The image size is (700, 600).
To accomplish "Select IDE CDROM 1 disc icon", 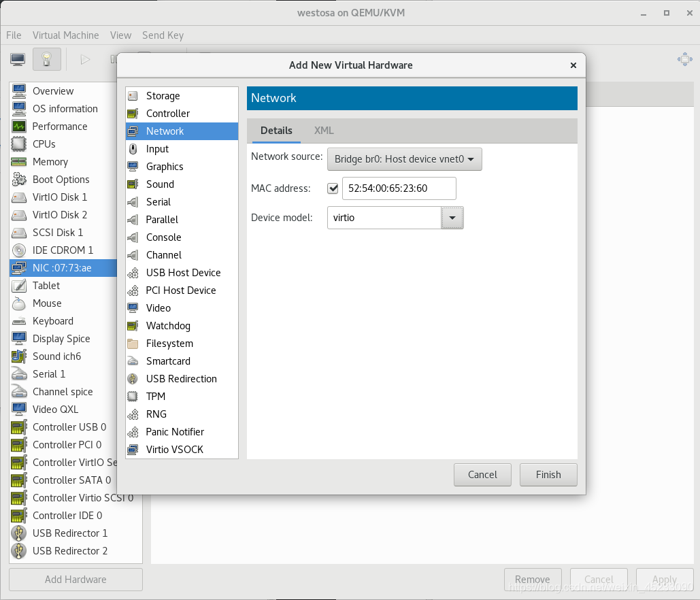I will pos(19,250).
